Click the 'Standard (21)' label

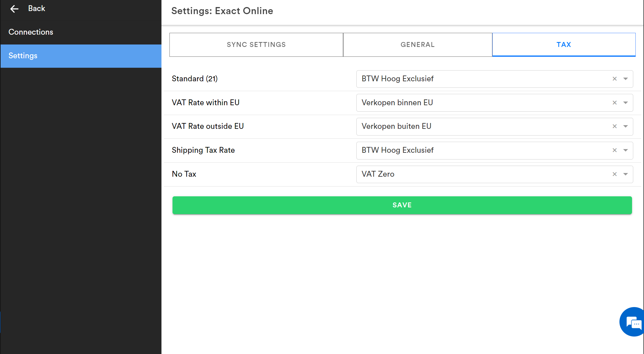[x=195, y=79]
